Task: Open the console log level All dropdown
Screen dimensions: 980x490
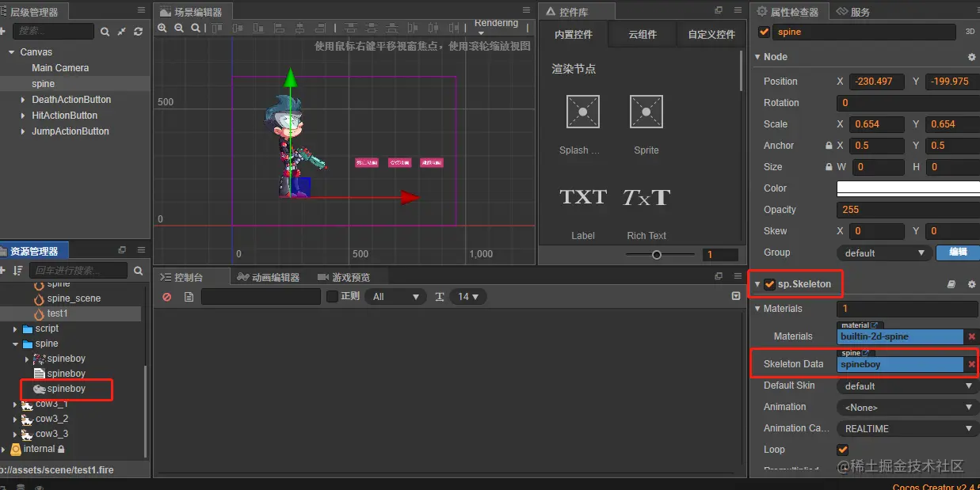Action: (x=396, y=296)
